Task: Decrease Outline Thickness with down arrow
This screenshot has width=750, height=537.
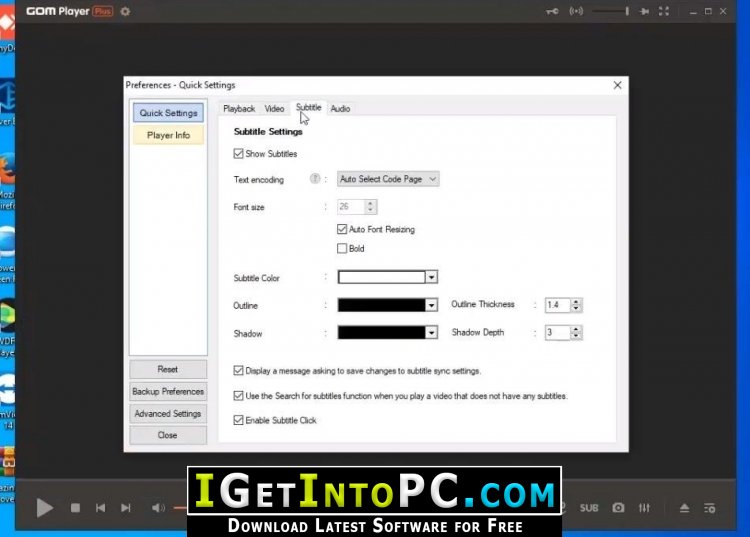Action: [576, 308]
